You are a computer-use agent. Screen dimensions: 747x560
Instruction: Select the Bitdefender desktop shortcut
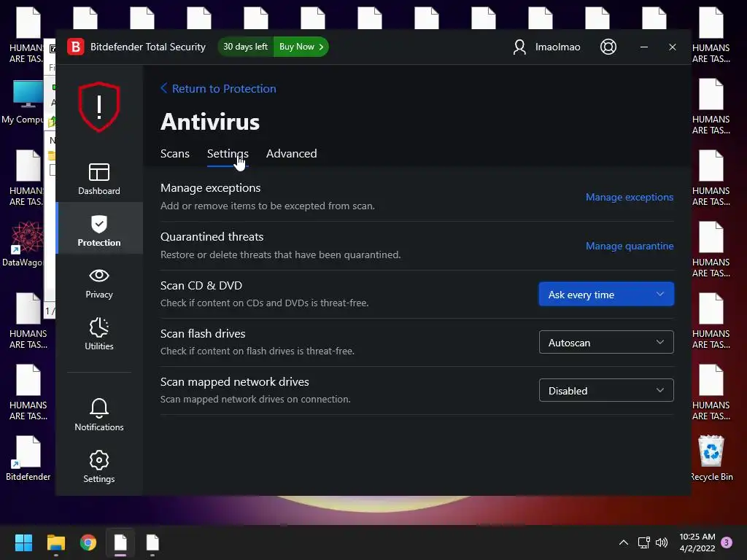pos(28,458)
